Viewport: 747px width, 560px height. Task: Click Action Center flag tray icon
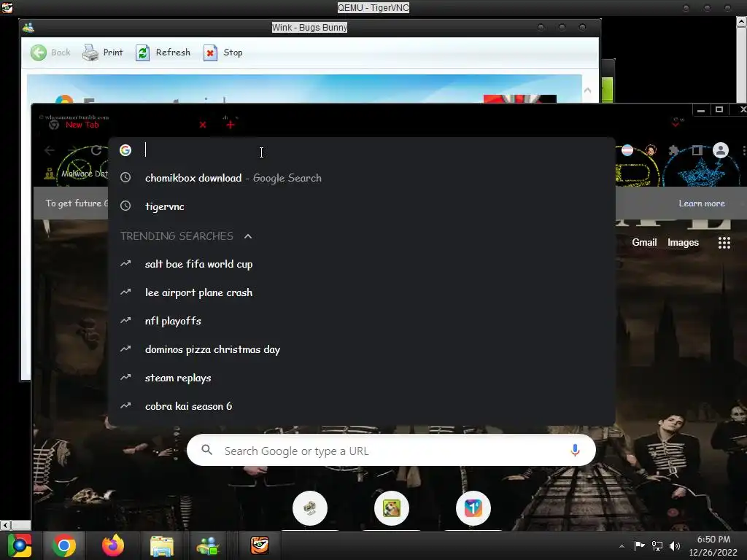[639, 545]
